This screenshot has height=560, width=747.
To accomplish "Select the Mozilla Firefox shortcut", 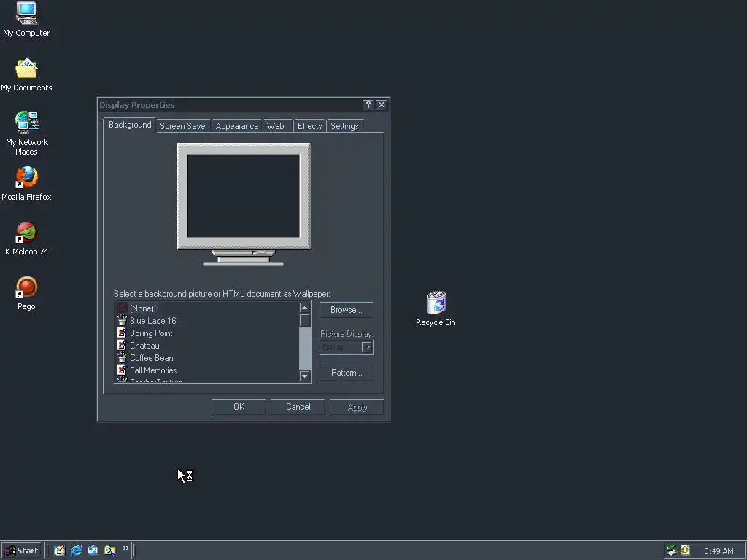I will (26, 183).
